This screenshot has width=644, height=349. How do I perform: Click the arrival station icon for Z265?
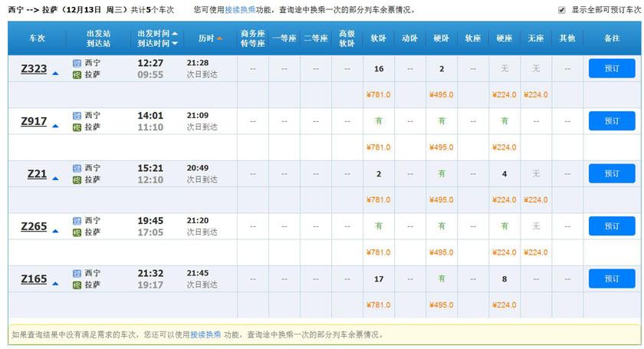[77, 232]
